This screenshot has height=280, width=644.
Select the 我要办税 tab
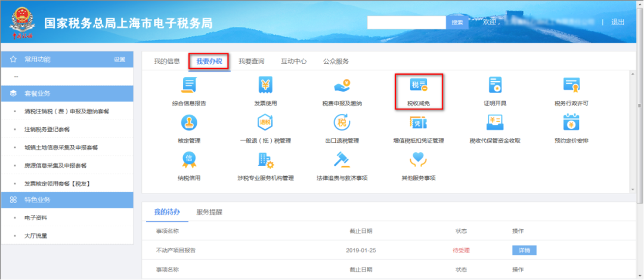pyautogui.click(x=209, y=61)
